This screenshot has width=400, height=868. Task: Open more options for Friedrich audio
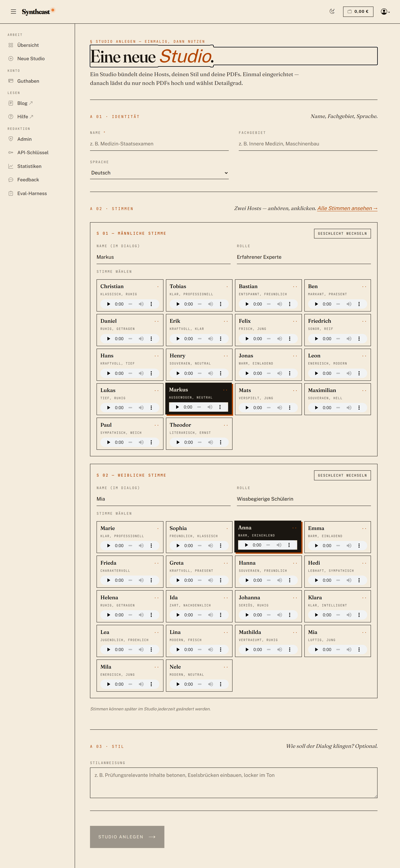tap(359, 339)
